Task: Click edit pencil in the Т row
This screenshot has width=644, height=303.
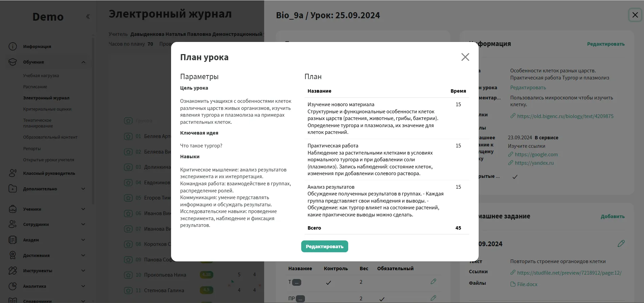Action: (433, 282)
